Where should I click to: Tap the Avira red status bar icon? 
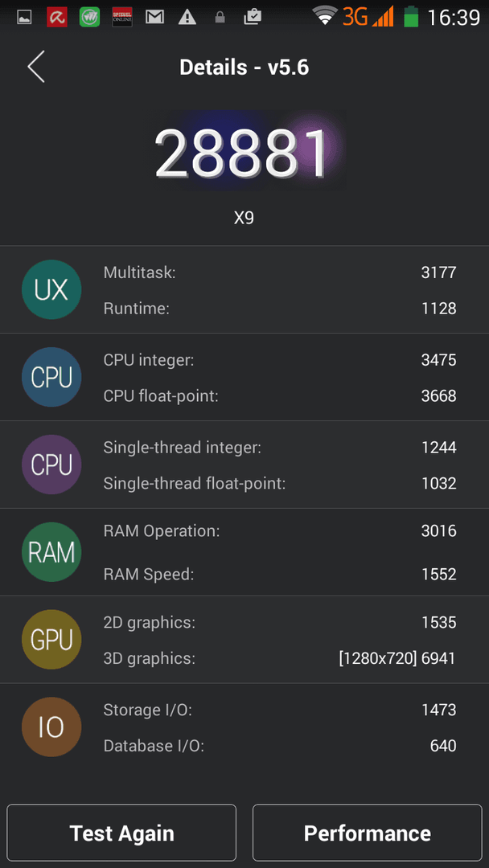(57, 17)
